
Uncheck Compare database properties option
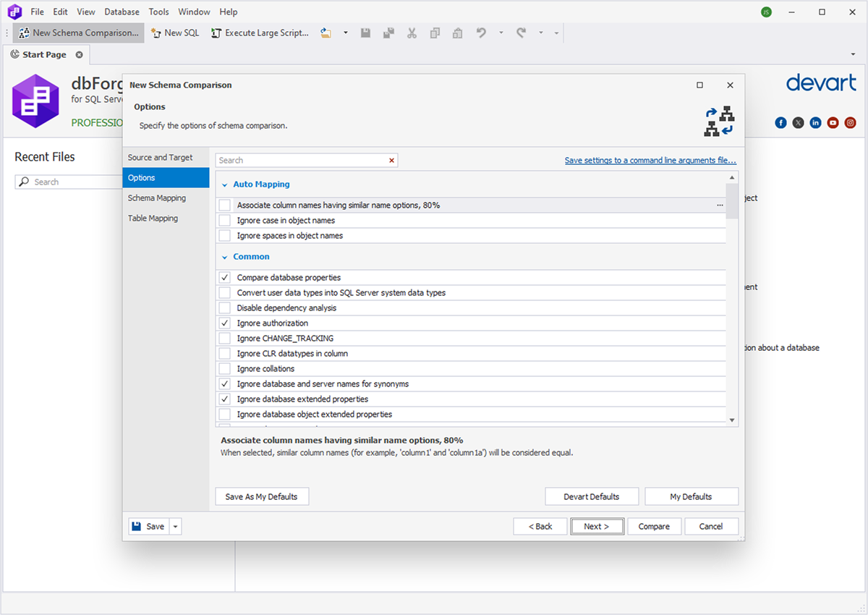pos(225,278)
